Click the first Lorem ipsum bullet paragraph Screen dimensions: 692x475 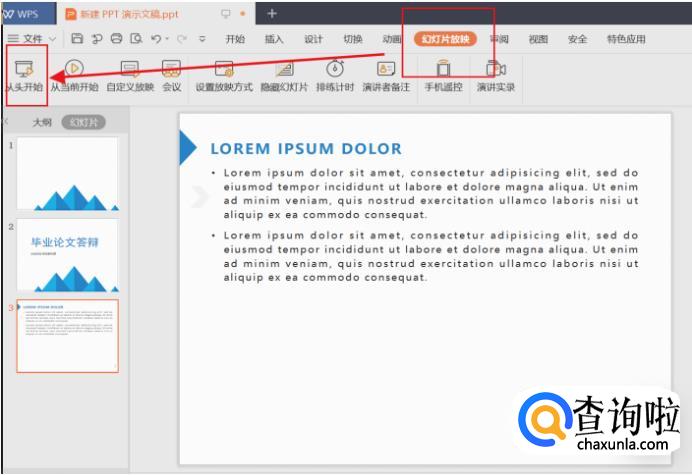[x=430, y=194]
